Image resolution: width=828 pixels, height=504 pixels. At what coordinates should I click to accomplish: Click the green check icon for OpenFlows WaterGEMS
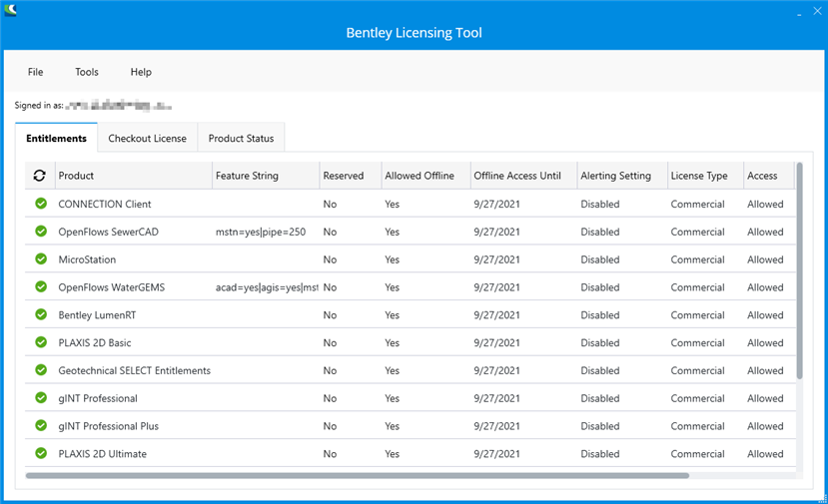click(41, 286)
